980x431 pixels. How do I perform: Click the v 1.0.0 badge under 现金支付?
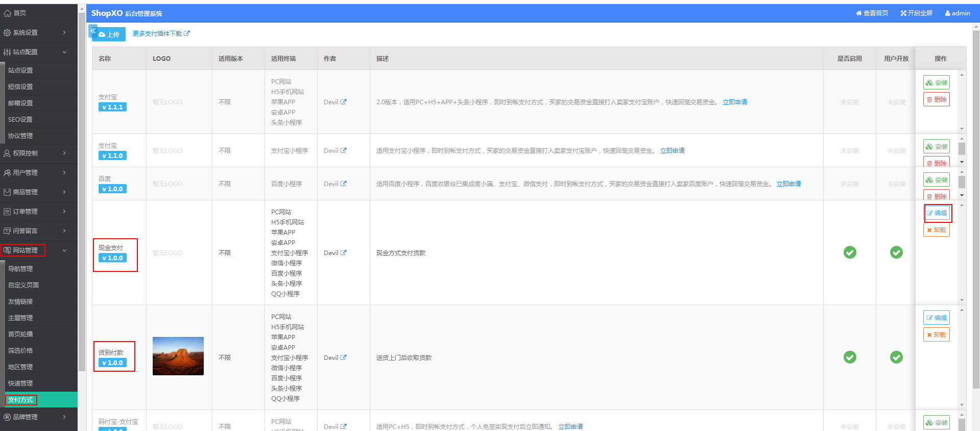[x=112, y=258]
